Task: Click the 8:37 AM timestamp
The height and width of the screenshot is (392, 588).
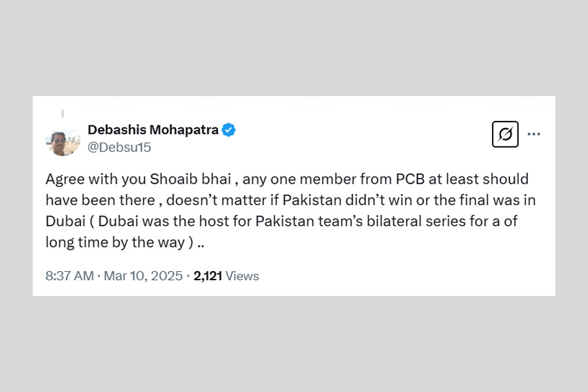Action: click(69, 276)
